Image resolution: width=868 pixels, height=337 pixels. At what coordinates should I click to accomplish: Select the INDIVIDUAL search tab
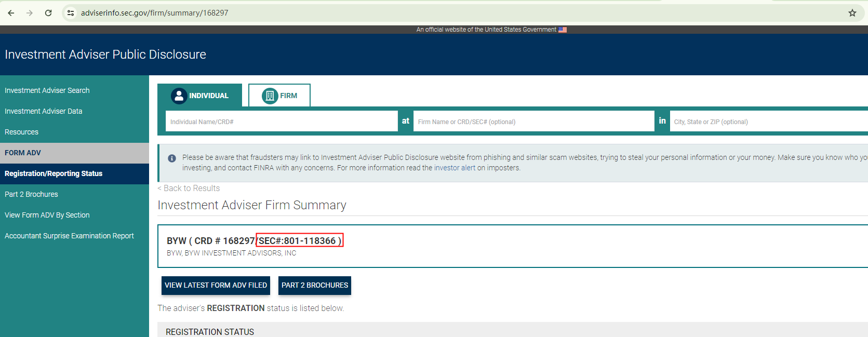[x=200, y=96]
